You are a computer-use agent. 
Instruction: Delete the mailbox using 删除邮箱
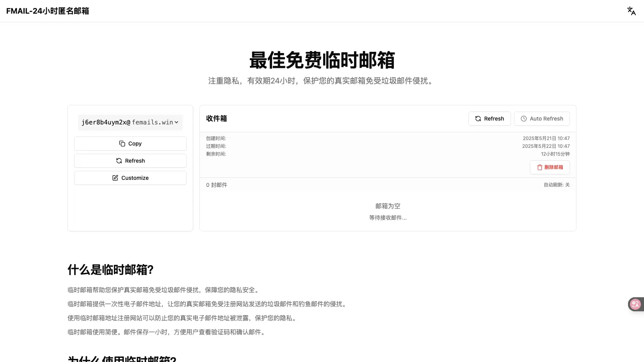[550, 167]
